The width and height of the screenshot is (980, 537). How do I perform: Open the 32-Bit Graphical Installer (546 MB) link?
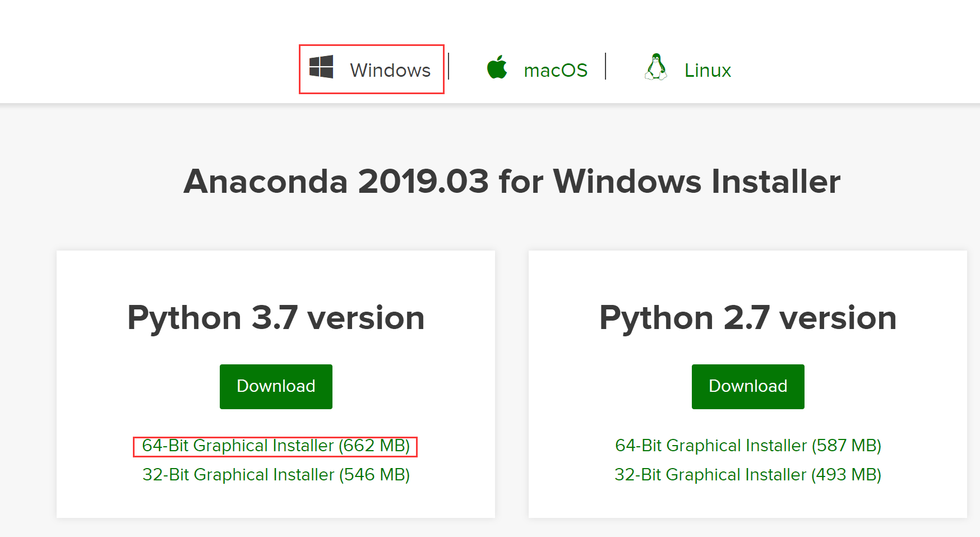276,475
